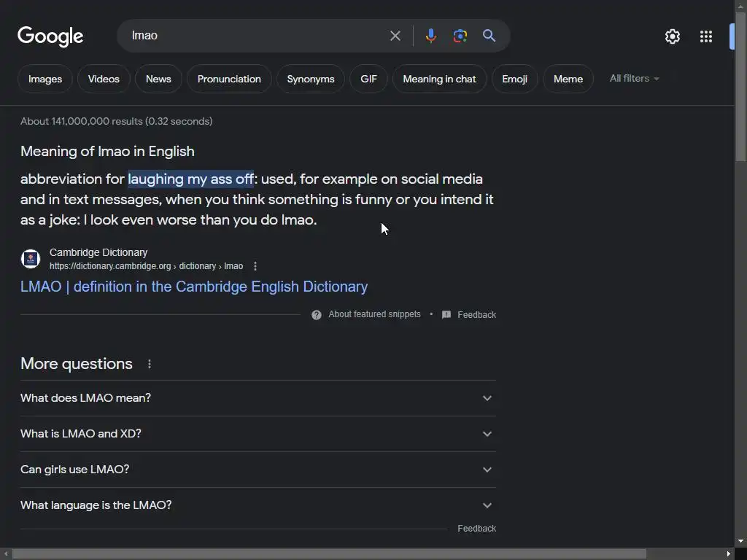
Task: Click the question mark icon for featured snippets
Action: click(317, 315)
